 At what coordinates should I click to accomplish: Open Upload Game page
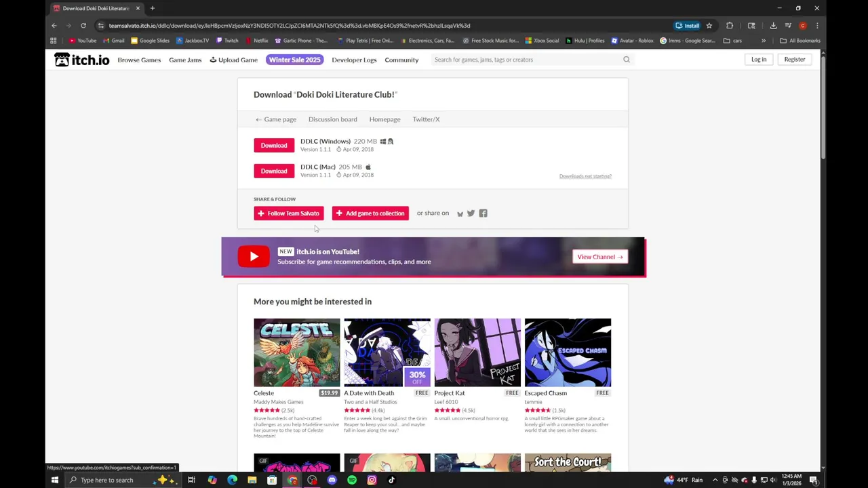[x=233, y=60]
